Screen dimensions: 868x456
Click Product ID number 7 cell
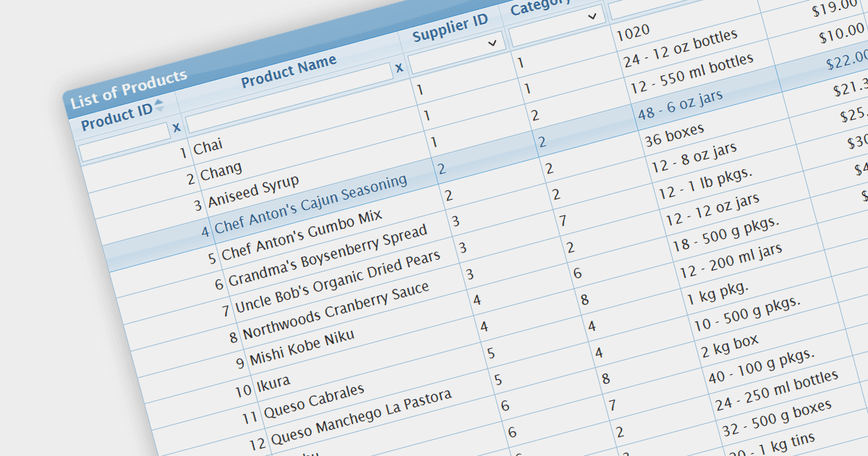tap(226, 310)
